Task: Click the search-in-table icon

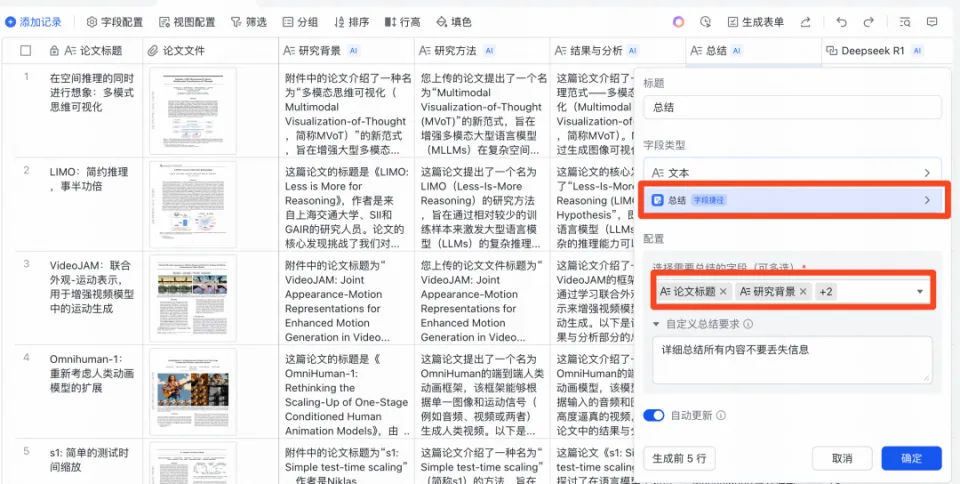Action: [x=905, y=22]
